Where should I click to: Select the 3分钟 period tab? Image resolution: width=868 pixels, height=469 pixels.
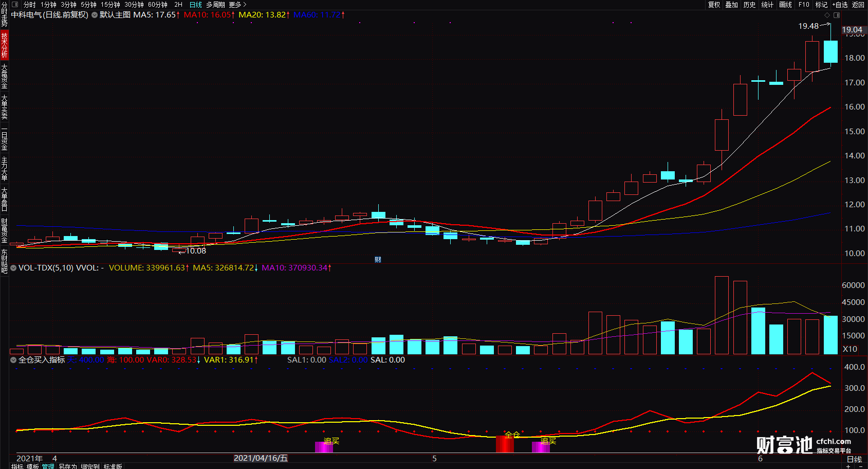[69, 5]
